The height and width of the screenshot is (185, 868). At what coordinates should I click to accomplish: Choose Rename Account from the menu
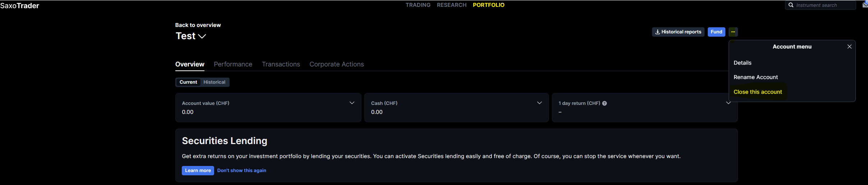click(x=756, y=77)
